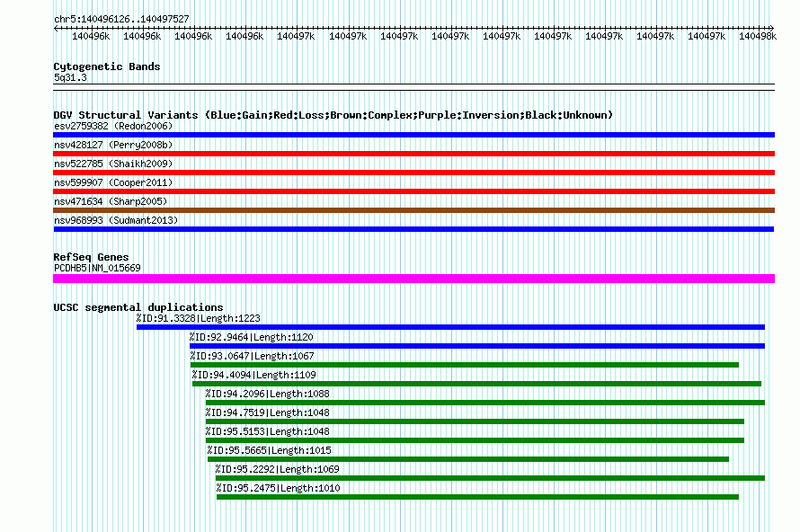The height and width of the screenshot is (532, 800).
Task: Click the %ID:94.4094|Length:1109 label
Action: pyautogui.click(x=254, y=375)
